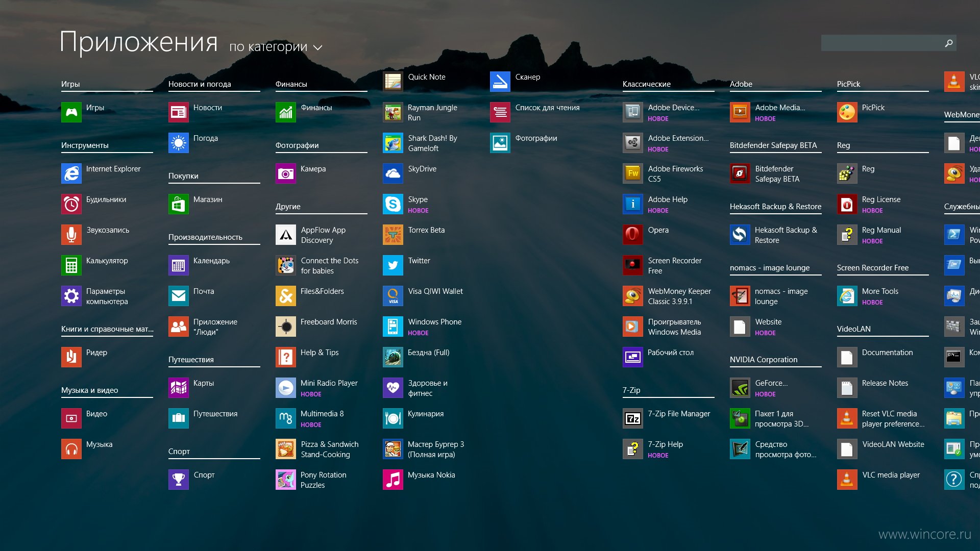Screen dimensions: 980x551
Task: Open the Погода sun icon
Action: click(179, 143)
